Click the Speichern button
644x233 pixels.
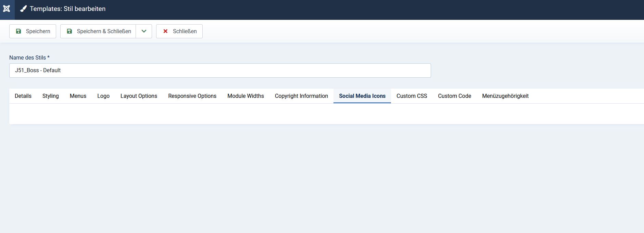pyautogui.click(x=33, y=31)
